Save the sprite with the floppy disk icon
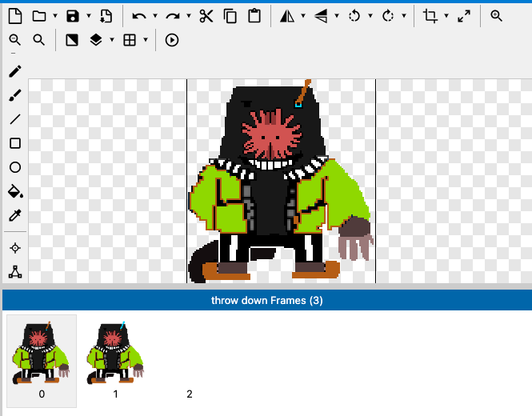 coord(73,16)
